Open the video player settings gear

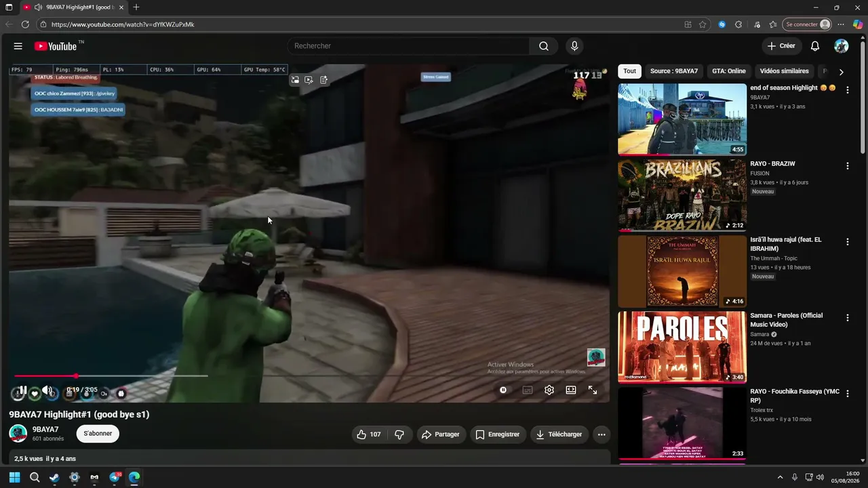tap(549, 390)
